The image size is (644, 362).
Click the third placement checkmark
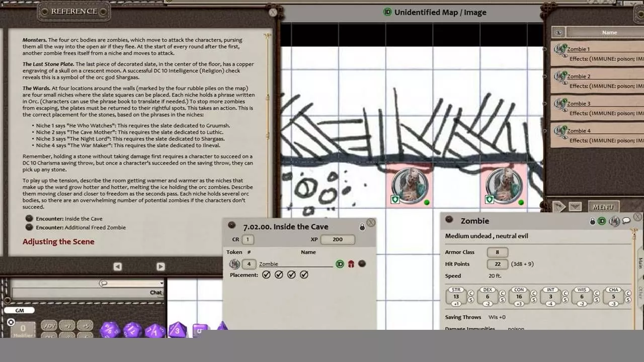(x=291, y=275)
